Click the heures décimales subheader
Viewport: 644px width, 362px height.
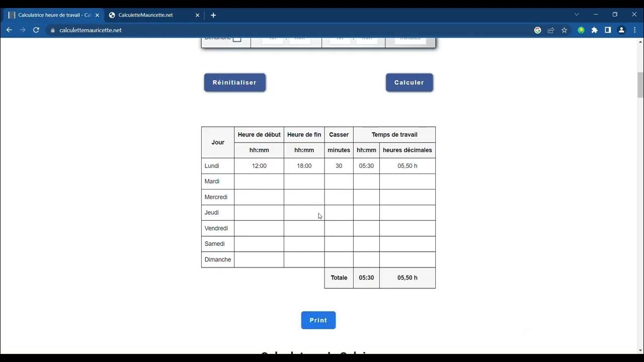point(408,150)
